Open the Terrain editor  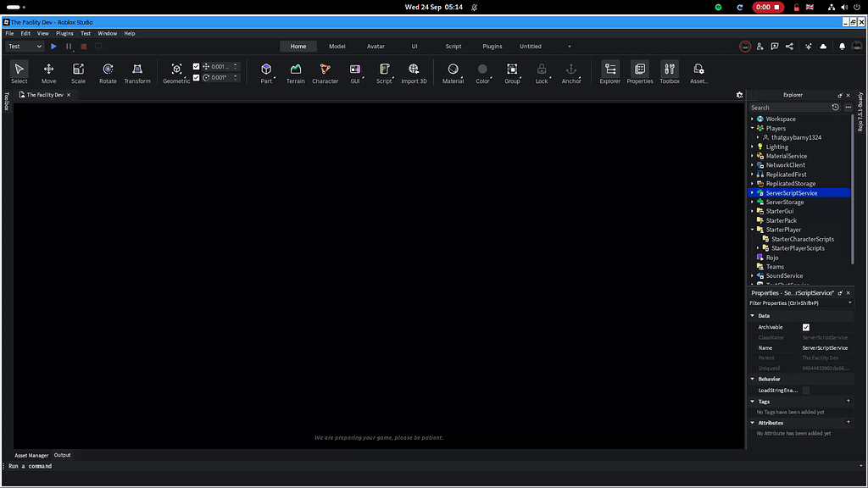click(295, 73)
